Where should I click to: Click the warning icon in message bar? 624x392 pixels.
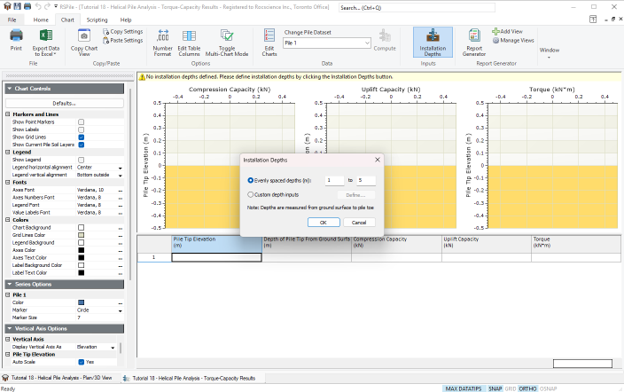(x=142, y=77)
